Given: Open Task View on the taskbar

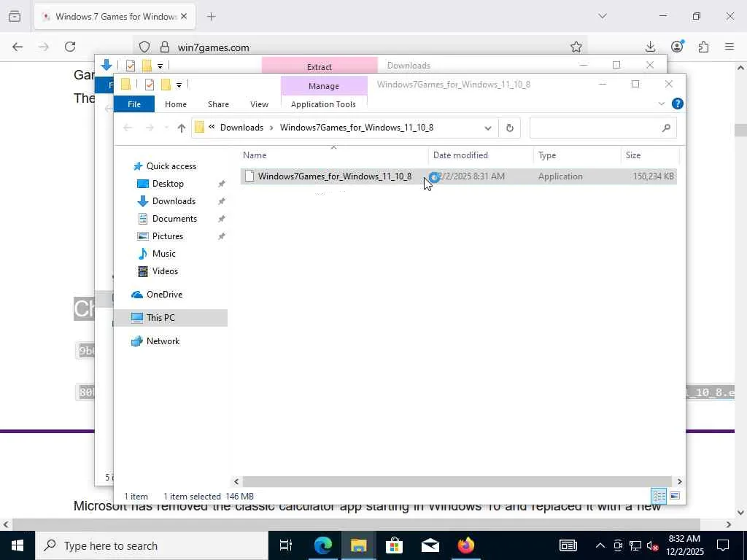Looking at the screenshot, I should (286, 545).
